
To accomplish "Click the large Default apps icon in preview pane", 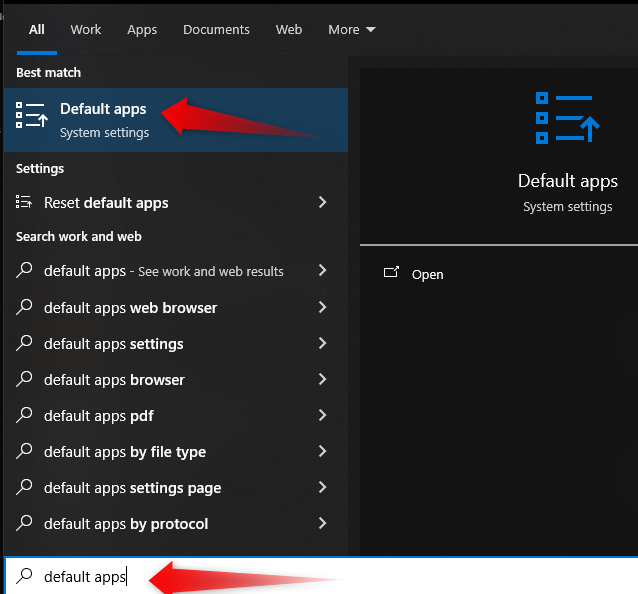I will tap(567, 118).
